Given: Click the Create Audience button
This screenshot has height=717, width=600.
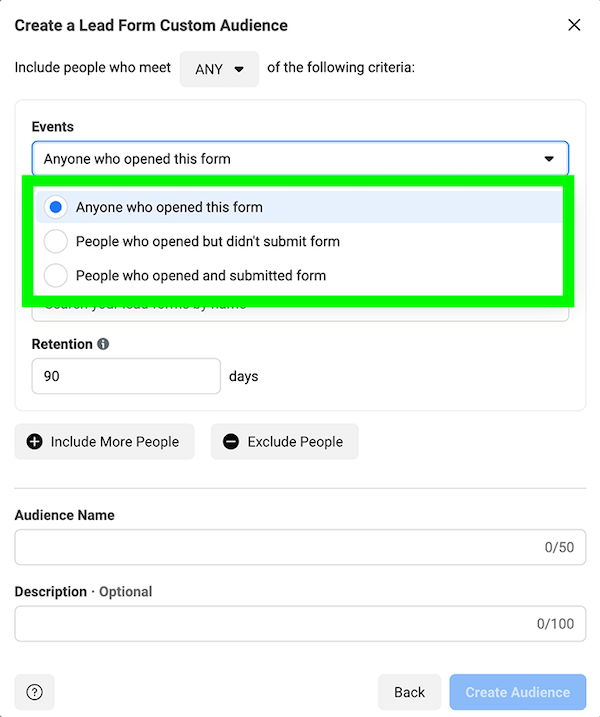Looking at the screenshot, I should click(518, 692).
